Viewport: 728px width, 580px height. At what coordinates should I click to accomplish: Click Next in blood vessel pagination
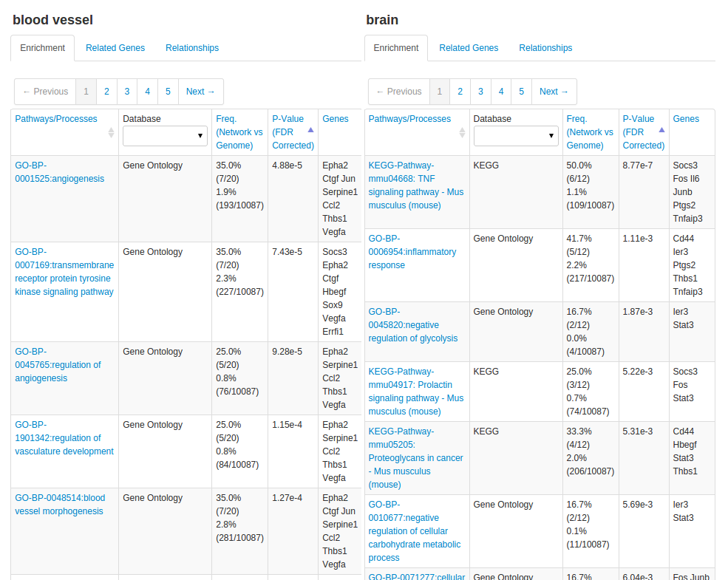click(x=200, y=92)
